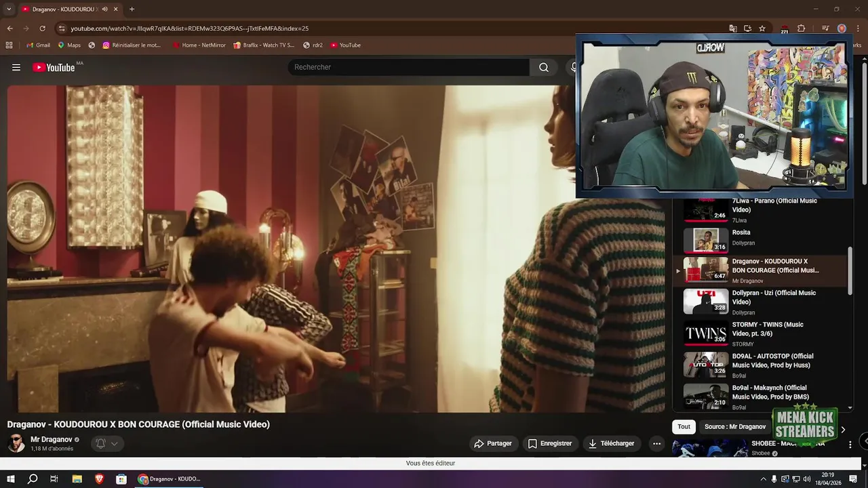This screenshot has width=868, height=488.
Task: Open the Mr Draganov channel avatar
Action: (16, 444)
